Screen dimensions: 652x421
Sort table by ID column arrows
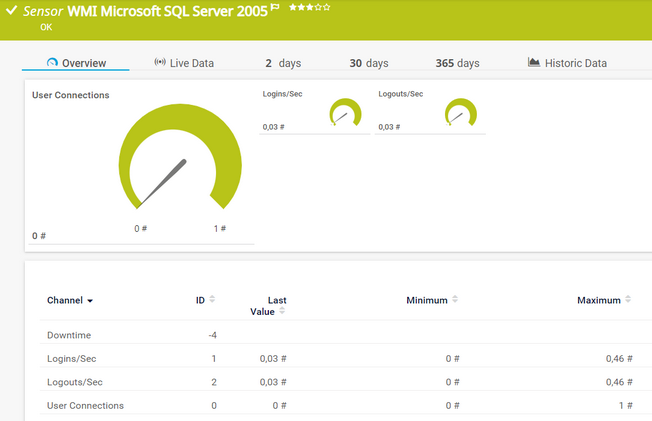click(x=212, y=299)
